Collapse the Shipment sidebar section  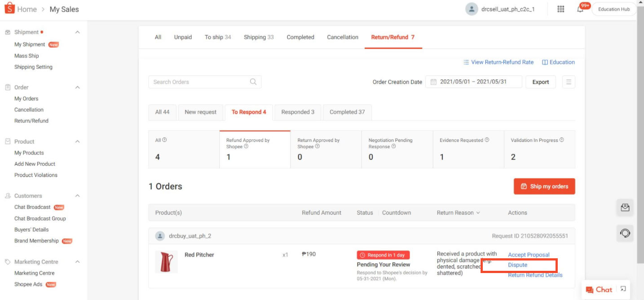click(x=77, y=32)
